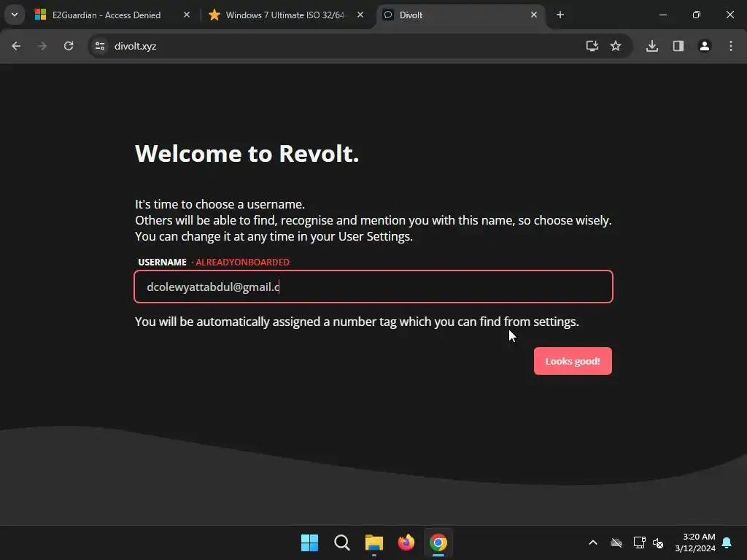747x560 pixels.
Task: Close the Windows 7 Ultimate ISO tab
Action: tap(360, 15)
